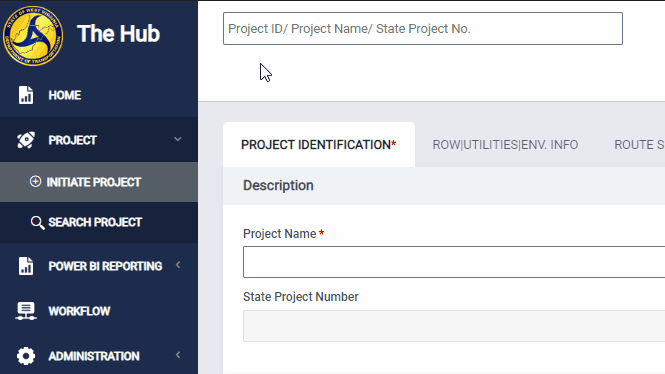Click the Home report icon
The image size is (665, 374).
26,95
